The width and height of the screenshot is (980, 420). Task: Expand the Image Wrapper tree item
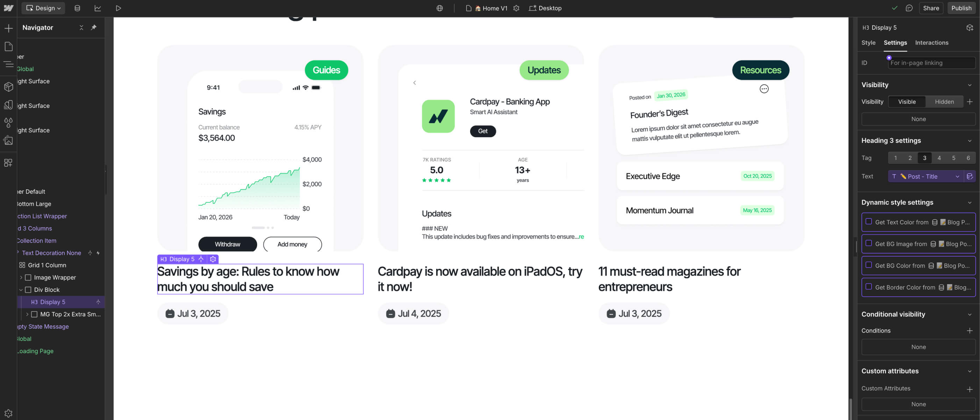point(21,278)
